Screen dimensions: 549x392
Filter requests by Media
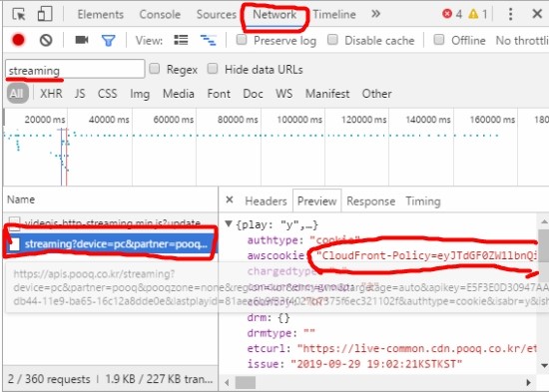179,94
